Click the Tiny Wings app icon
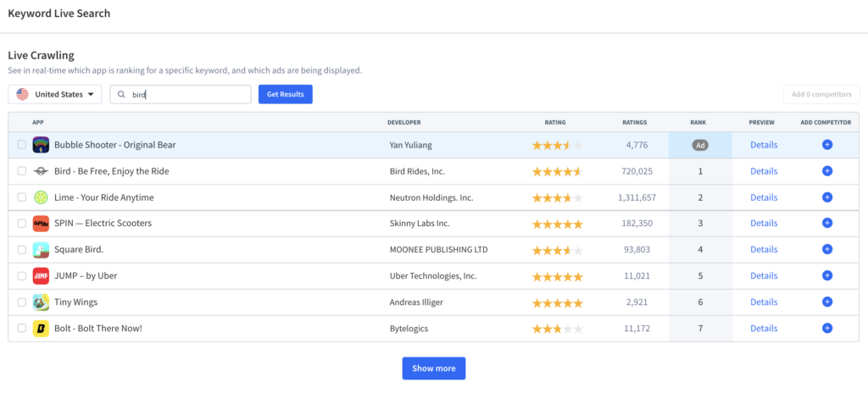This screenshot has width=868, height=399. 41,302
